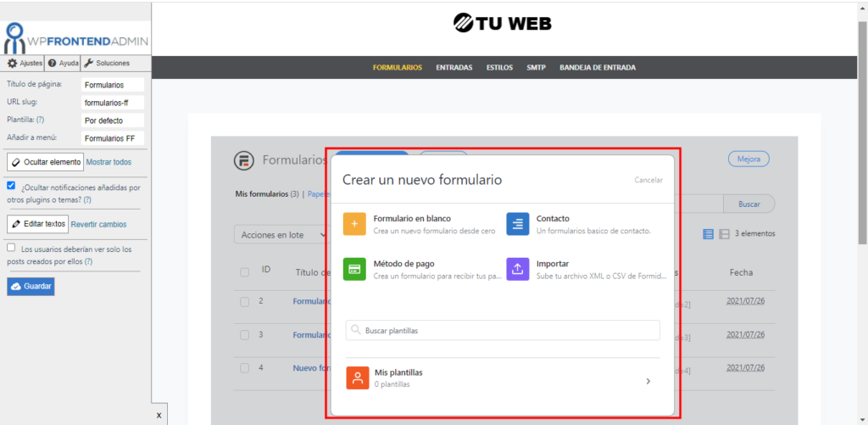Click the purple Importar upload icon
Viewport: 868px width, 425px height.
click(517, 269)
